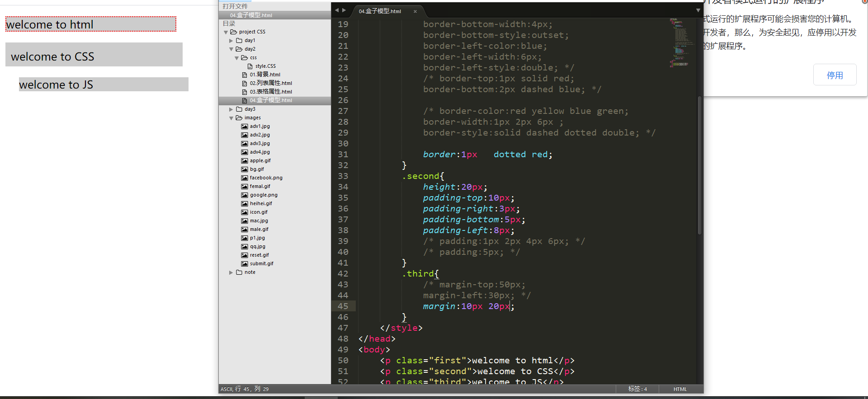Expand the day3 folder arrow
Image resolution: width=868 pixels, height=399 pixels.
(231, 109)
